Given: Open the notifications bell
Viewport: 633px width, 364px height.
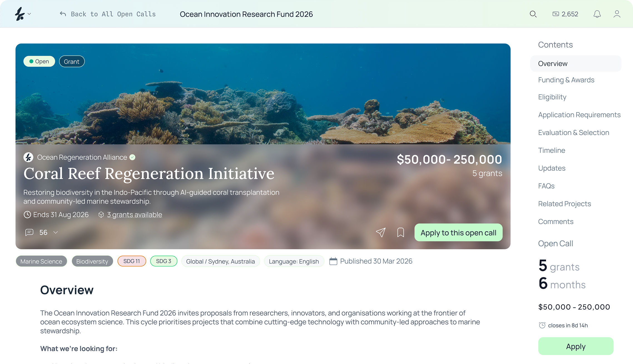Looking at the screenshot, I should tap(597, 14).
